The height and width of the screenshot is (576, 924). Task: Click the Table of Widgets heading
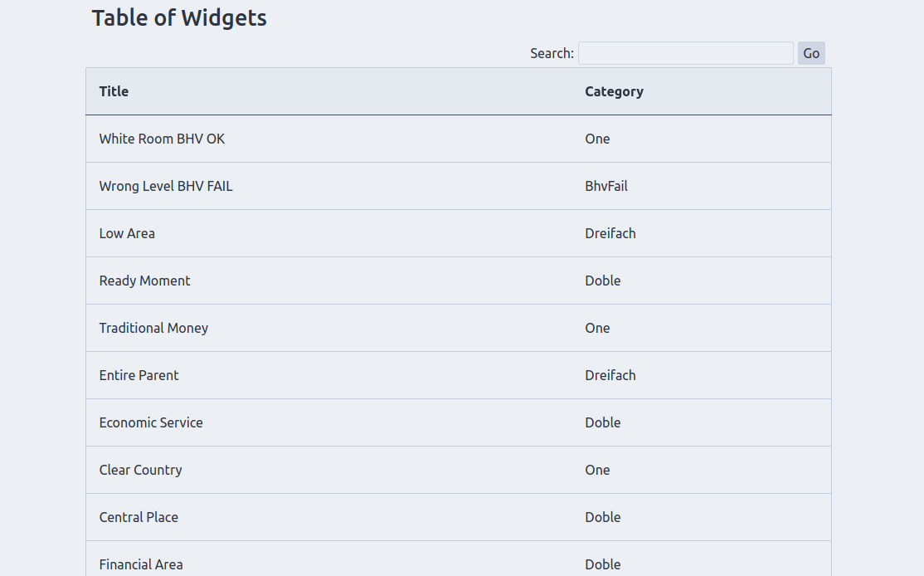[x=179, y=17]
